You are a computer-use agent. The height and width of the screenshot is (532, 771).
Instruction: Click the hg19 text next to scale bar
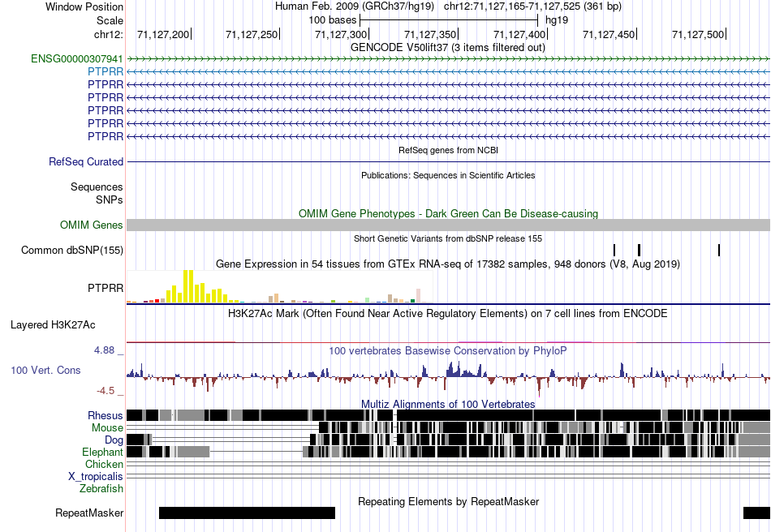pos(557,20)
